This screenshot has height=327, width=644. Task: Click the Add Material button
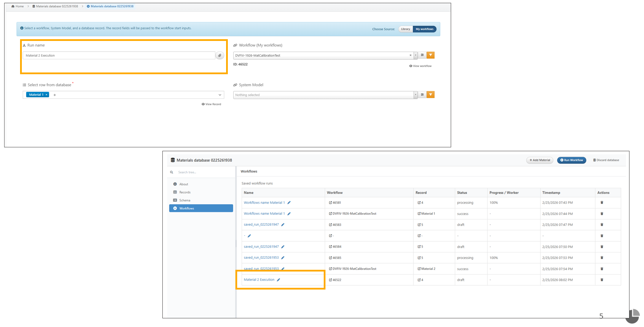[x=539, y=160]
